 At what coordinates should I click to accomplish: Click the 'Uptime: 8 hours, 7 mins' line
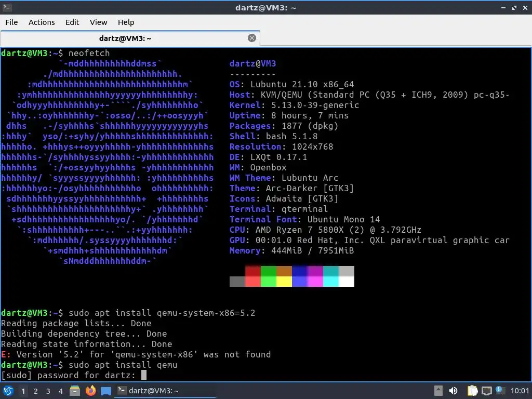tap(289, 115)
